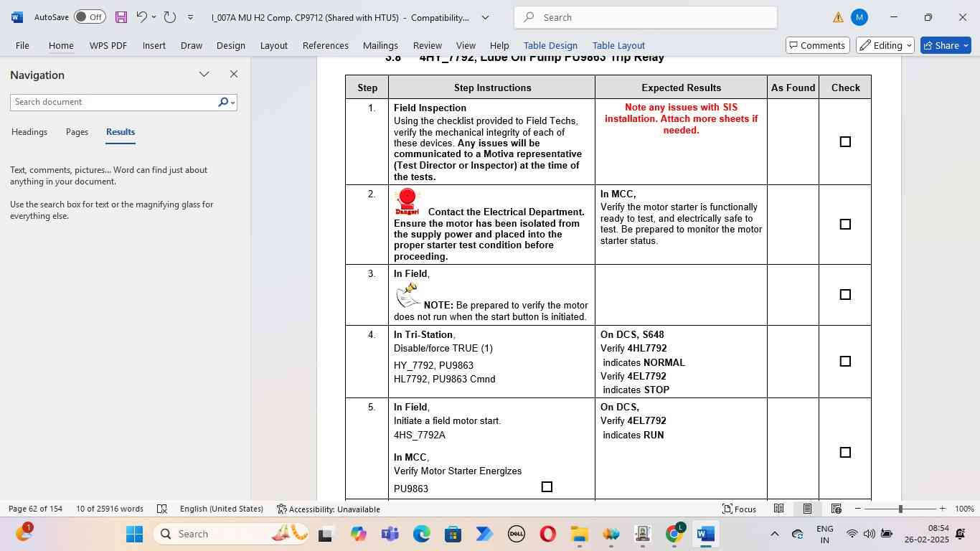Tick the Check box for step 3
This screenshot has height=551, width=980.
[x=845, y=295]
